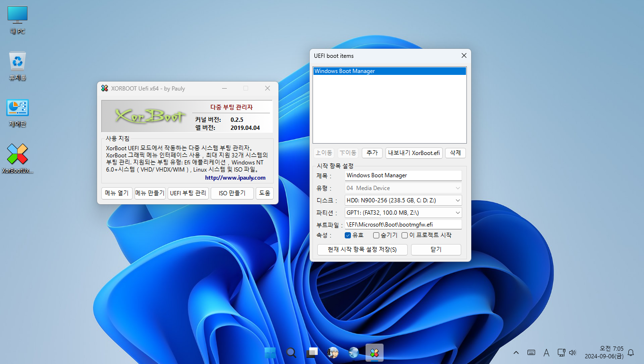Viewport: 644px width, 364px height.
Task: Open the 제어판 control panel icon
Action: click(18, 113)
